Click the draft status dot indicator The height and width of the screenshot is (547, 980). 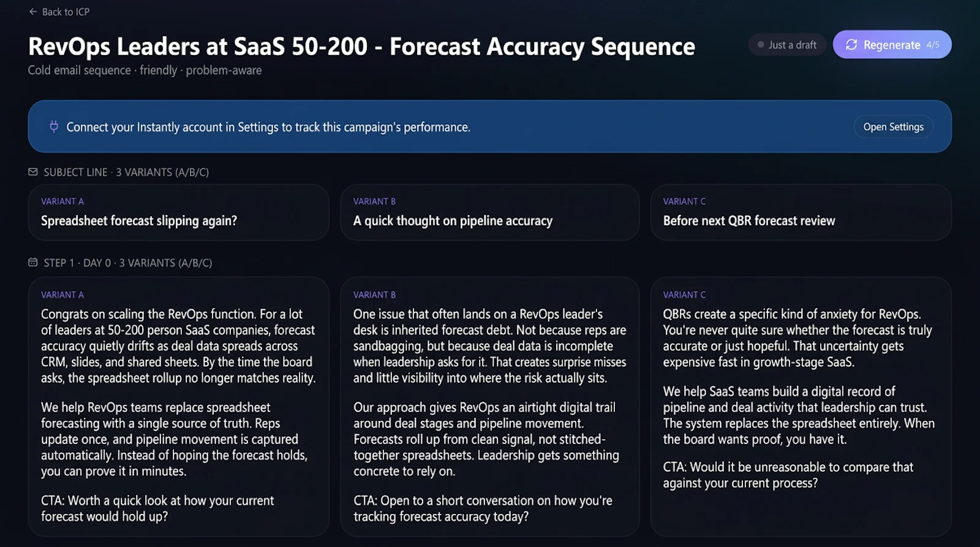click(x=761, y=45)
